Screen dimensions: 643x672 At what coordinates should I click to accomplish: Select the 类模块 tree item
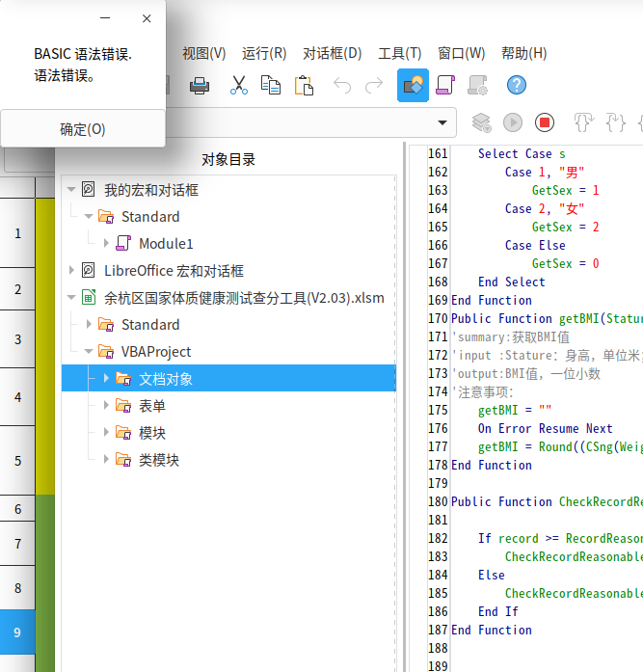coord(158,460)
